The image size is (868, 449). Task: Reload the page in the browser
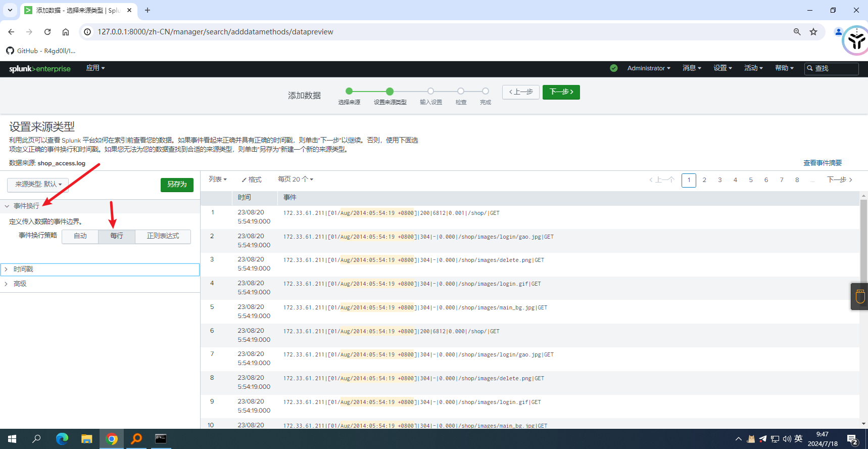[47, 32]
